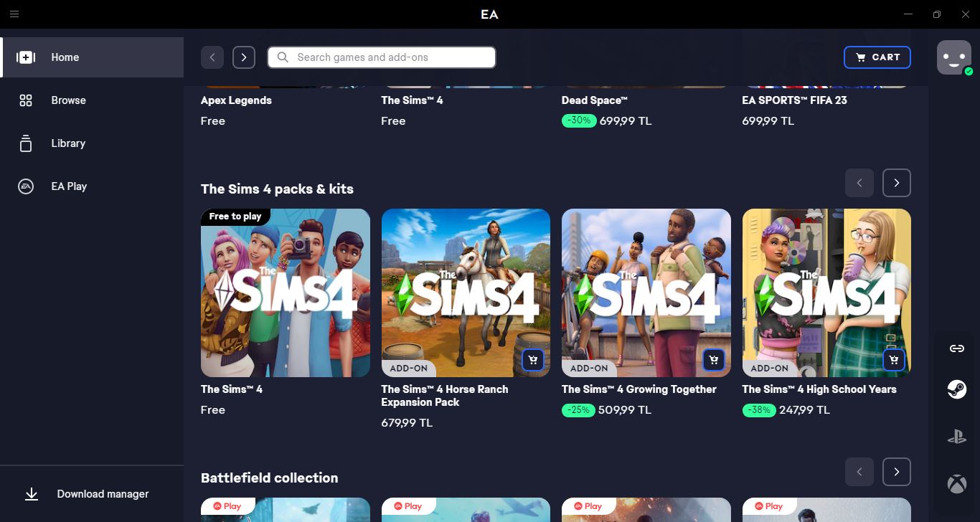Open The Sims 4 Growing Together title link
Viewport: 980px width, 522px height.
point(639,389)
